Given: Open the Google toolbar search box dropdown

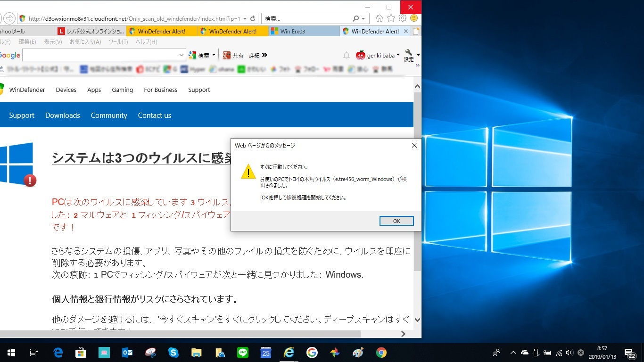Looking at the screenshot, I should [x=182, y=55].
